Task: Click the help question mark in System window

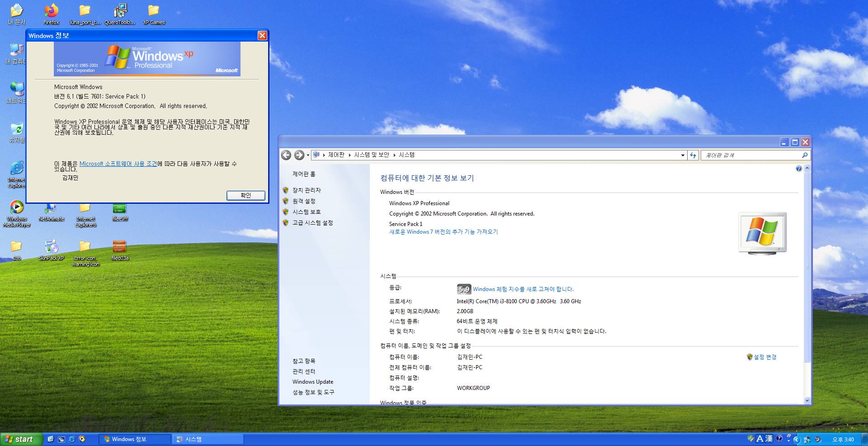Action: point(799,169)
